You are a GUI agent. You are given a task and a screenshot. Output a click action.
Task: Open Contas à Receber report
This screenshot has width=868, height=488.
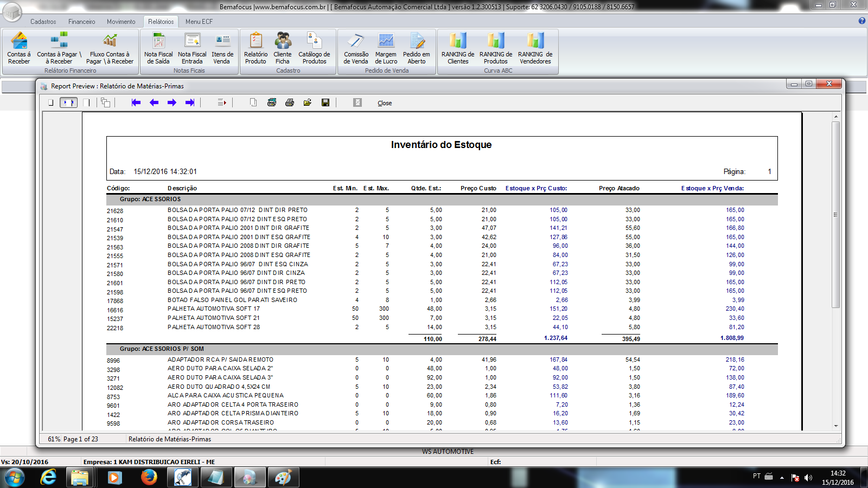(19, 48)
